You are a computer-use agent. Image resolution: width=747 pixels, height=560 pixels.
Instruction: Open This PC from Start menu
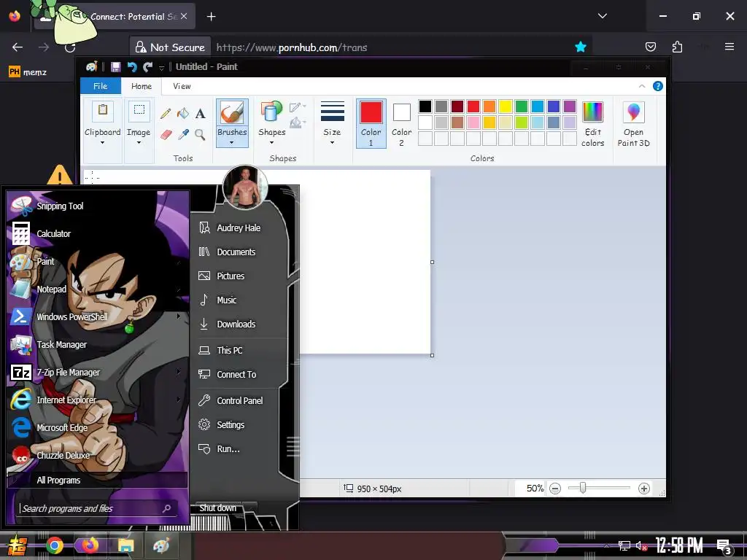[x=220, y=350]
